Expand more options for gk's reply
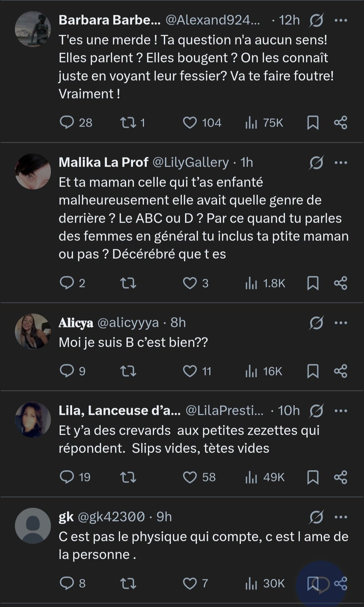The width and height of the screenshot is (364, 607). pyautogui.click(x=341, y=517)
